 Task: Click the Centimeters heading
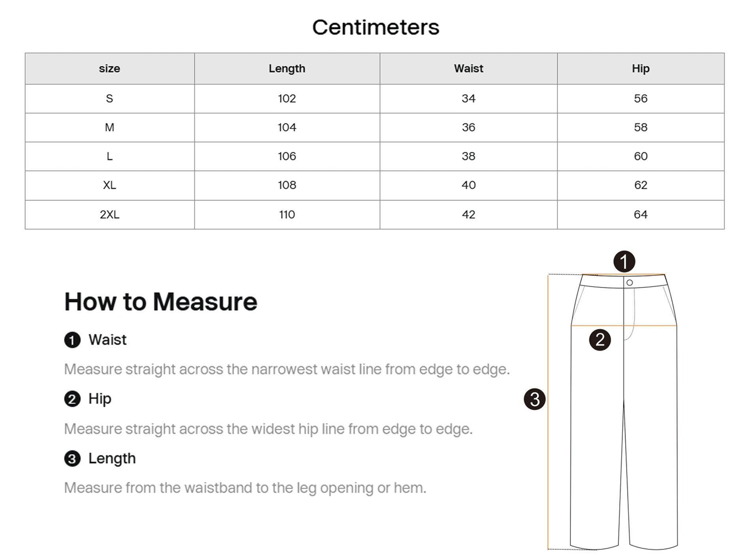[x=375, y=27]
